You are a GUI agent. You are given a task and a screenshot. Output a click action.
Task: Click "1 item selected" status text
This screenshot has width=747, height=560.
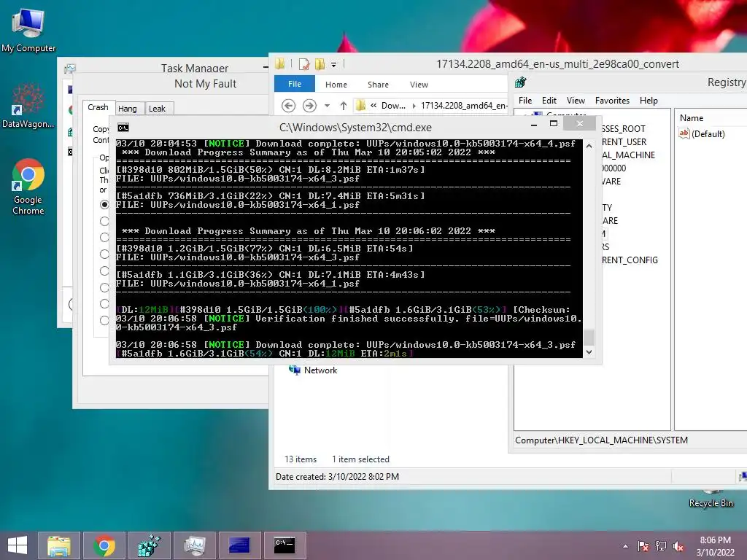point(360,459)
